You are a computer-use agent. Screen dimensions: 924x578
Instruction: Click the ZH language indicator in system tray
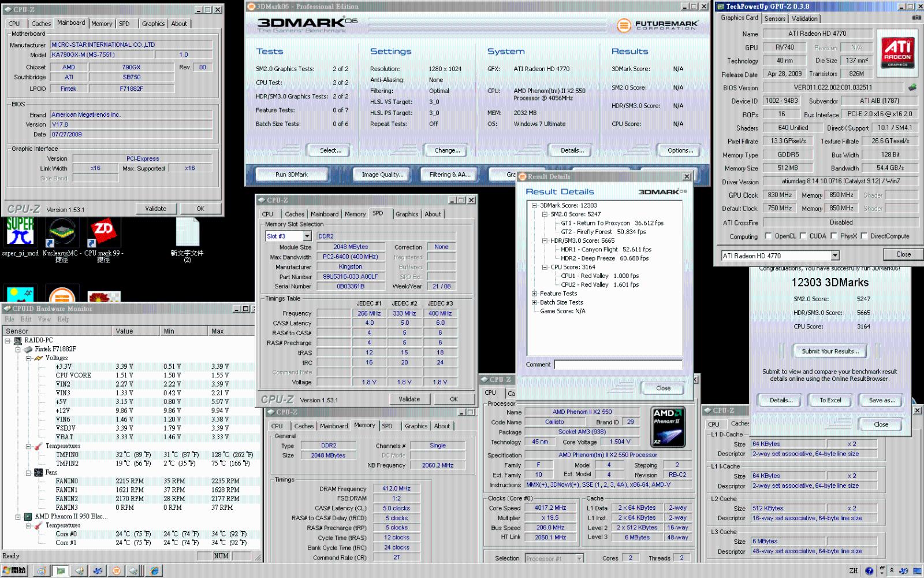pos(854,570)
